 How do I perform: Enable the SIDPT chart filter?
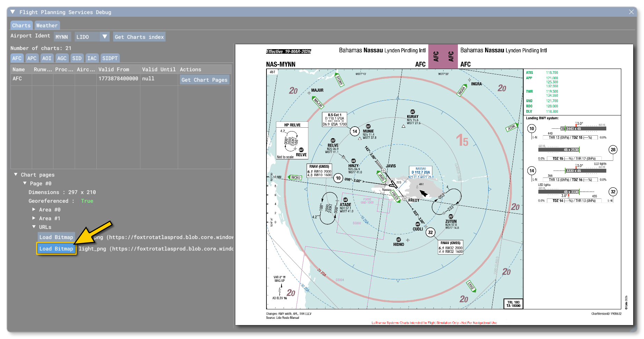coord(110,58)
